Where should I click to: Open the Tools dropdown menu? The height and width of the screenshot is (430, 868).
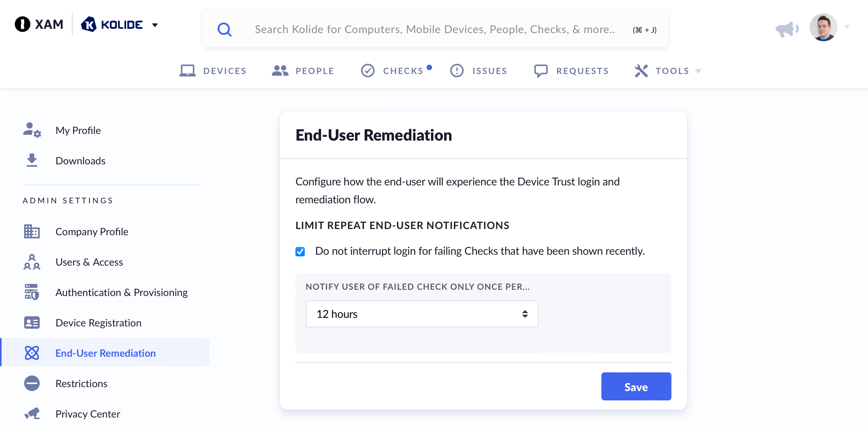[668, 71]
